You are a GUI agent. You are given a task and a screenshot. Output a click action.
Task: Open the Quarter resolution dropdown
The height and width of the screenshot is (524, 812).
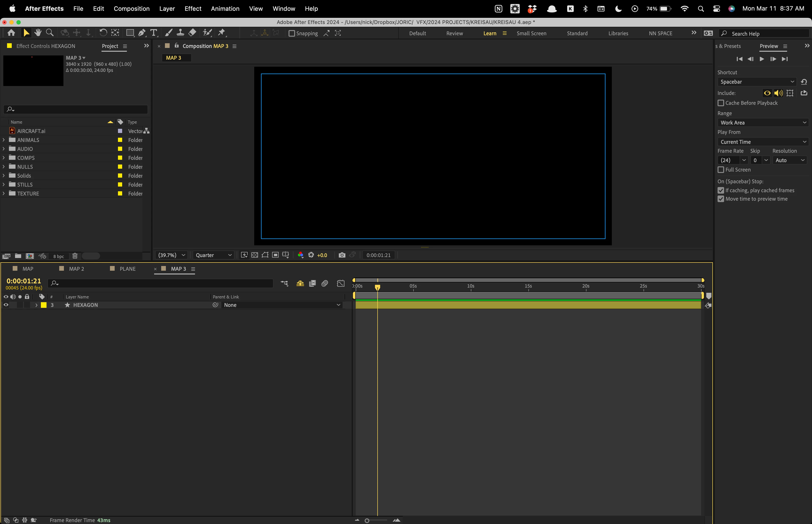pos(213,255)
